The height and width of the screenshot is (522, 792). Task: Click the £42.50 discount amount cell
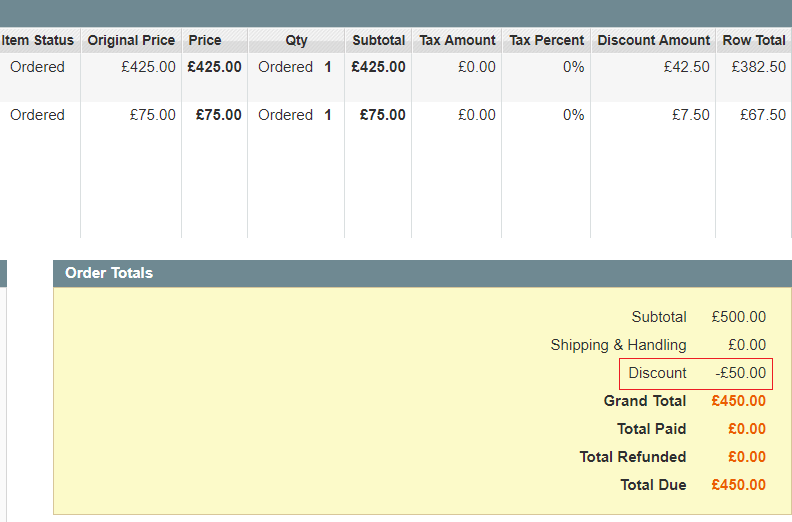click(x=686, y=67)
